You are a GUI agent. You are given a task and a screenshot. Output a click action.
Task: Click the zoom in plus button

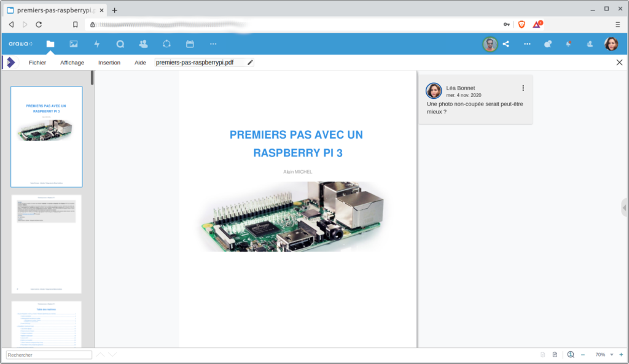pos(621,355)
